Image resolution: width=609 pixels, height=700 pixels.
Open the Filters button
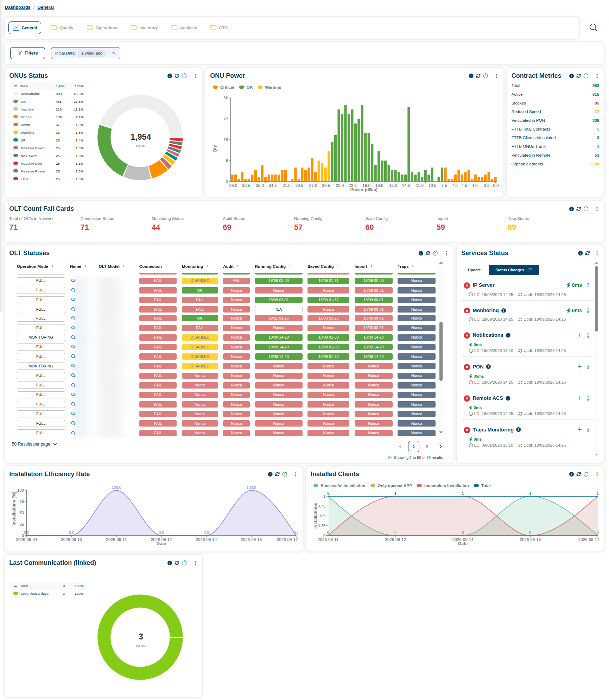(27, 53)
